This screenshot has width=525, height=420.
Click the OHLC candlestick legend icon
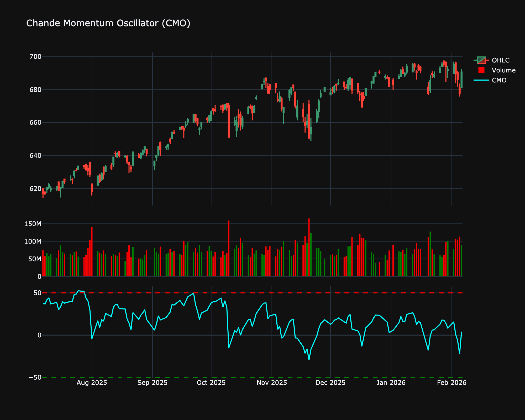tap(481, 60)
